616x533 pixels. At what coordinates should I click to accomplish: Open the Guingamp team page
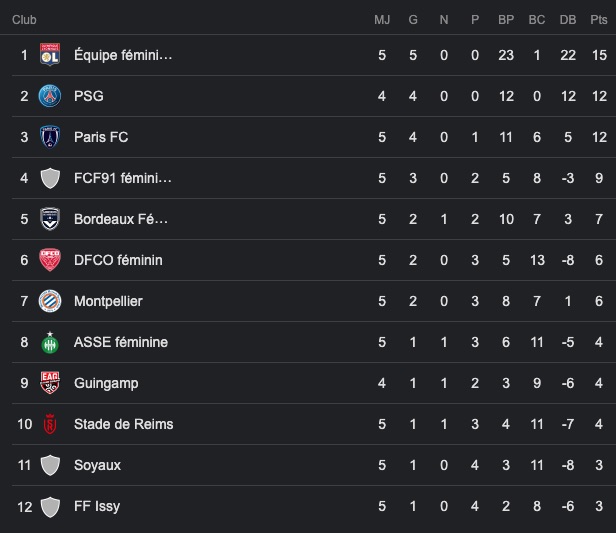coord(106,383)
